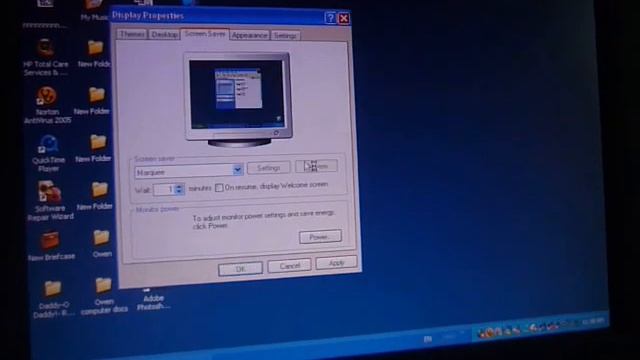Click the screen saver Preview button
Screen dimensions: 640x360
pos(316,166)
